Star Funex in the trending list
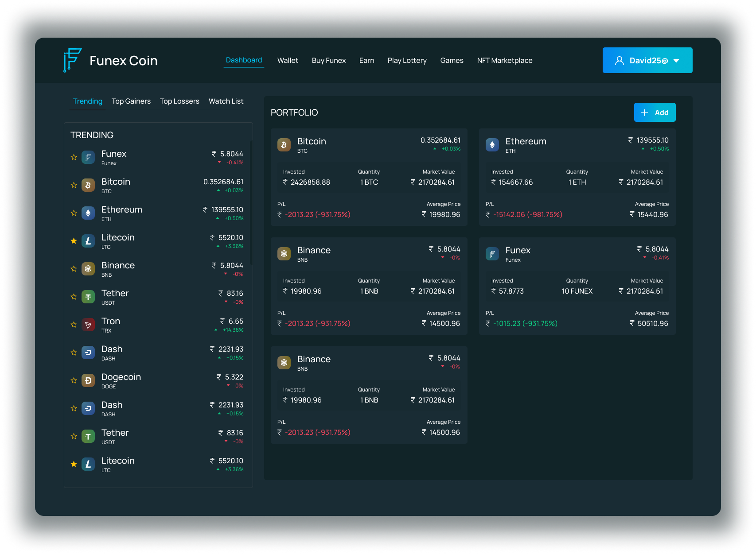Screen dimensions: 756x554 pos(74,157)
